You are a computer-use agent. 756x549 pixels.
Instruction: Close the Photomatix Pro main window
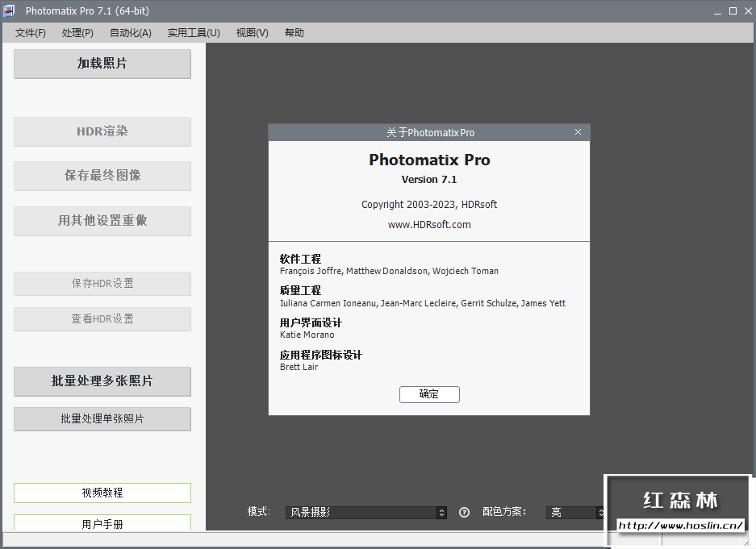coord(748,11)
